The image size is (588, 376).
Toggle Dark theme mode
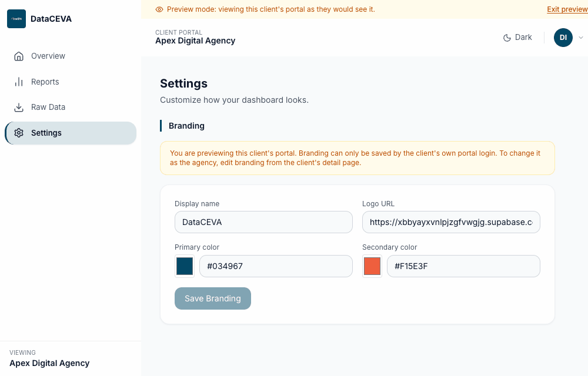[x=517, y=38]
